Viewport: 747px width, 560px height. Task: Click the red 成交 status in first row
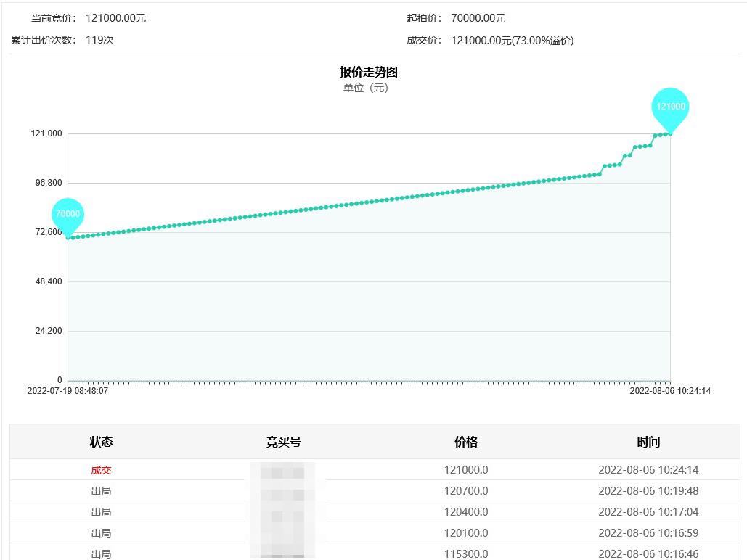tap(101, 470)
